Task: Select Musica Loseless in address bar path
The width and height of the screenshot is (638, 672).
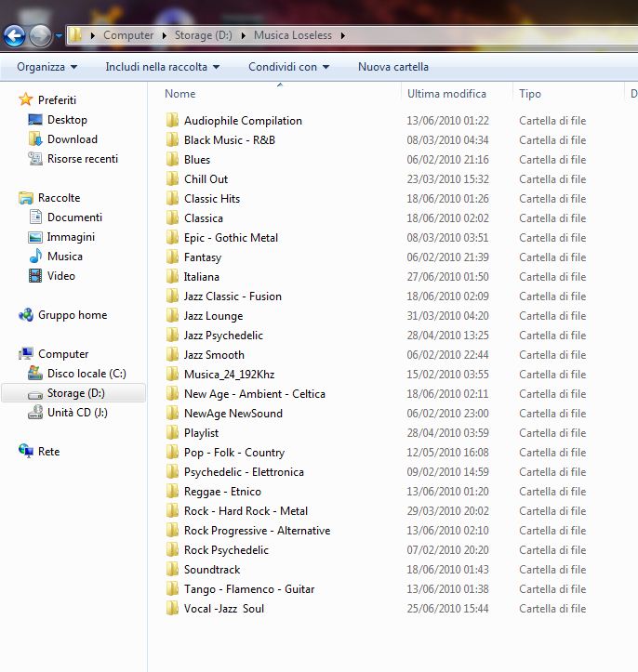Action: (x=293, y=35)
